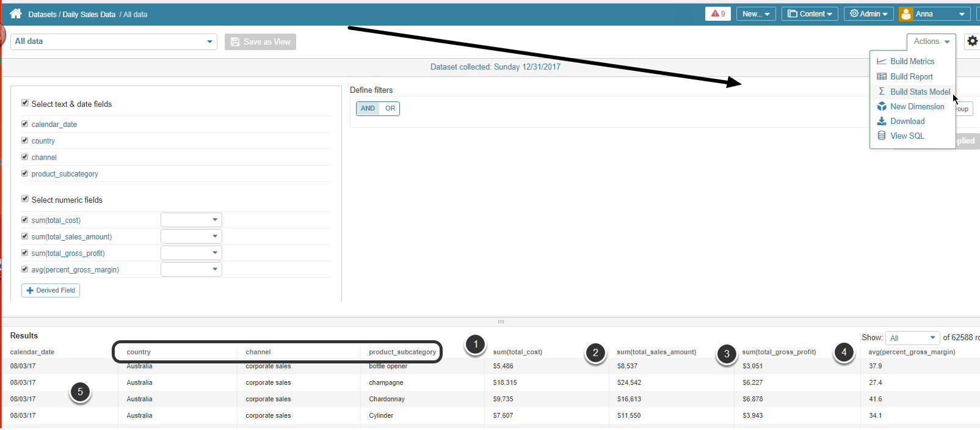This screenshot has width=980, height=430.
Task: Choose New Dimension menu entry
Action: pyautogui.click(x=912, y=106)
